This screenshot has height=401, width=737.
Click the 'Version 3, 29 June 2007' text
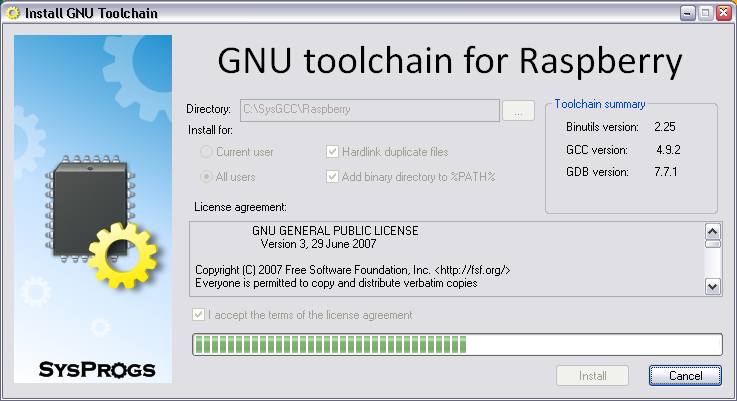tap(318, 244)
